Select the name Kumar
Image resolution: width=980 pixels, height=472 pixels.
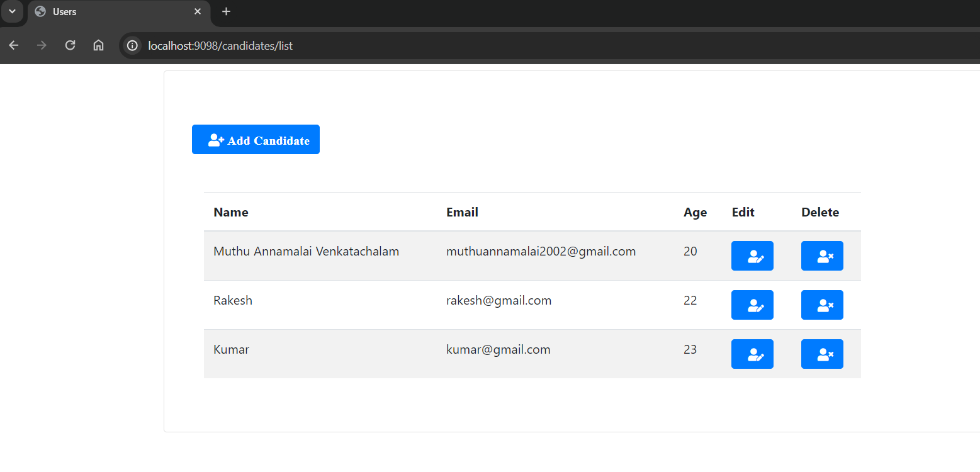point(232,350)
